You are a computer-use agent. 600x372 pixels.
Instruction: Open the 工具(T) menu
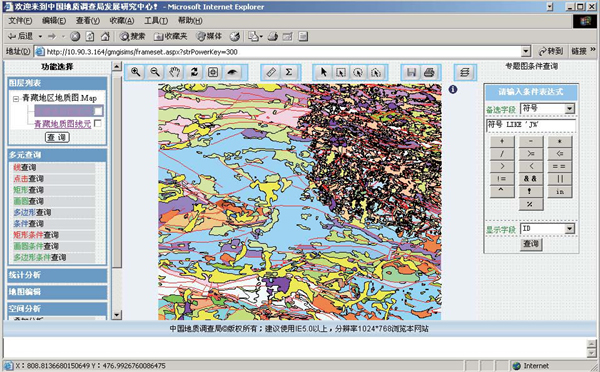coord(156,20)
